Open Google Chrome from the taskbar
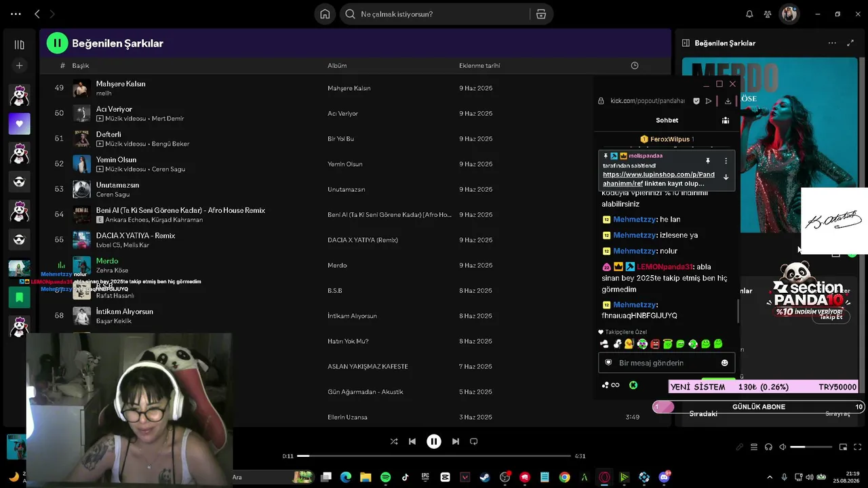This screenshot has height=488, width=868. tap(564, 477)
